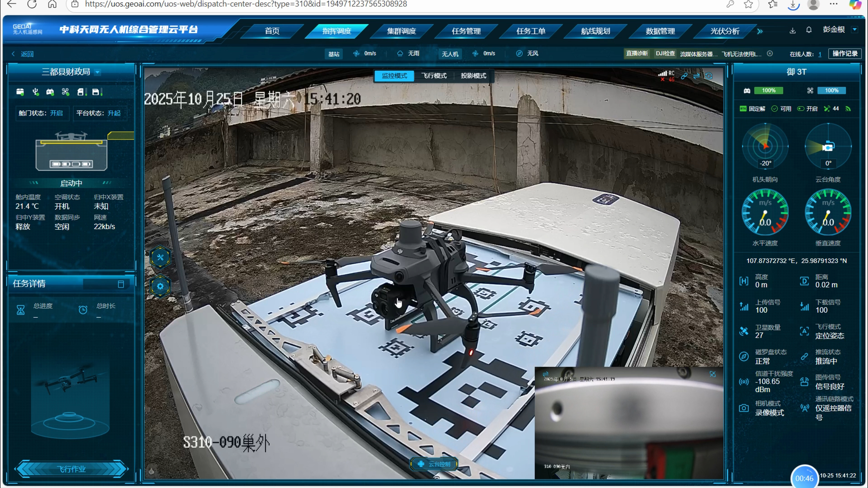Open the gear settings hexagon button
Screen dimensions: 868x488
coord(160,286)
